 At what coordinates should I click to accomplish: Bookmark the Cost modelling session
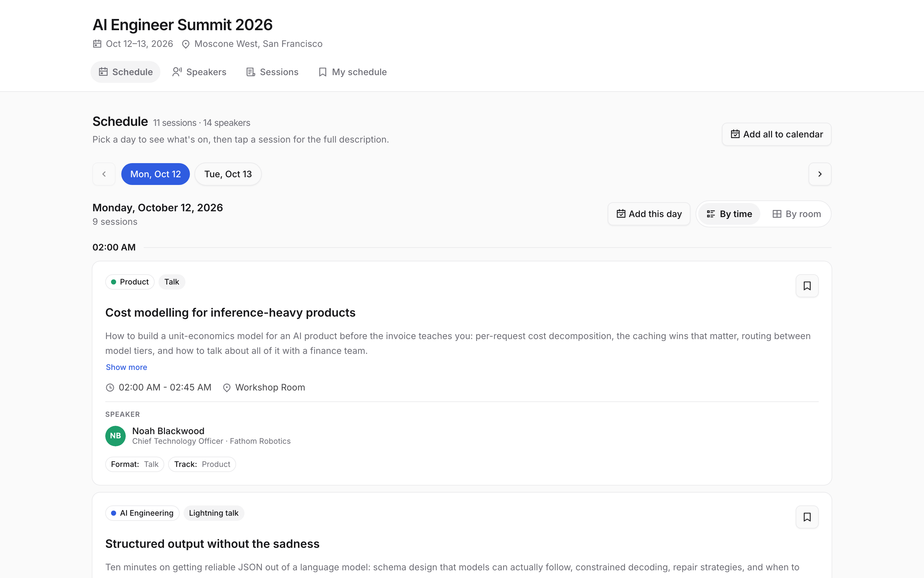pyautogui.click(x=807, y=285)
